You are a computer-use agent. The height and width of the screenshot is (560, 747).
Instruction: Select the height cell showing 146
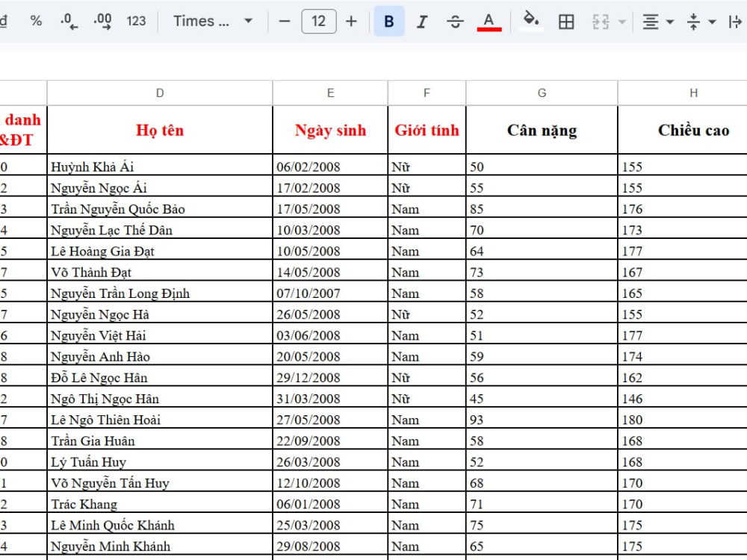pos(683,396)
